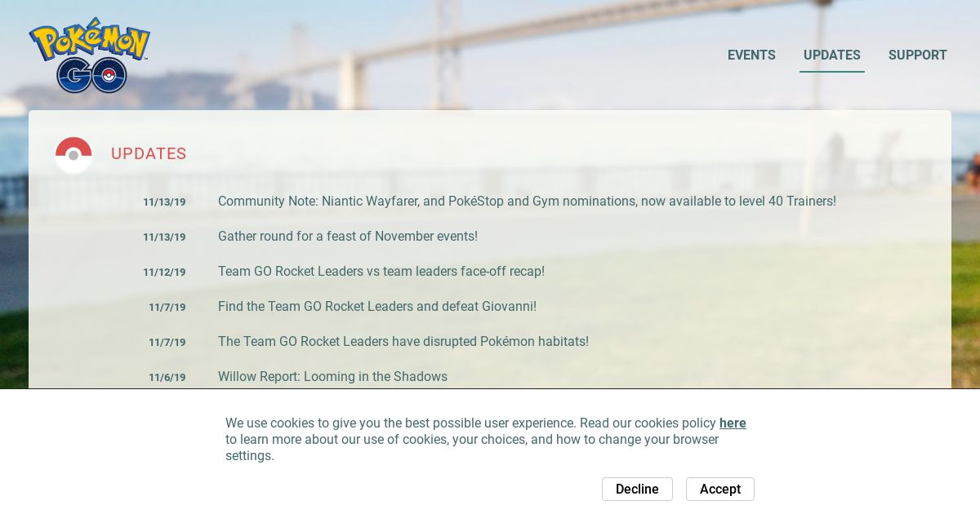Click the cookie notice text
The width and height of the screenshot is (980, 514).
[486, 439]
